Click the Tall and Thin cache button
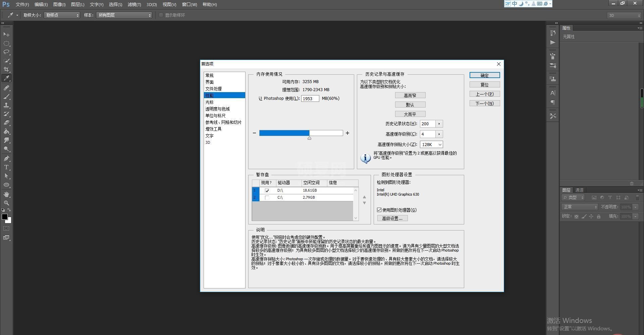The image size is (644, 335). 410,95
